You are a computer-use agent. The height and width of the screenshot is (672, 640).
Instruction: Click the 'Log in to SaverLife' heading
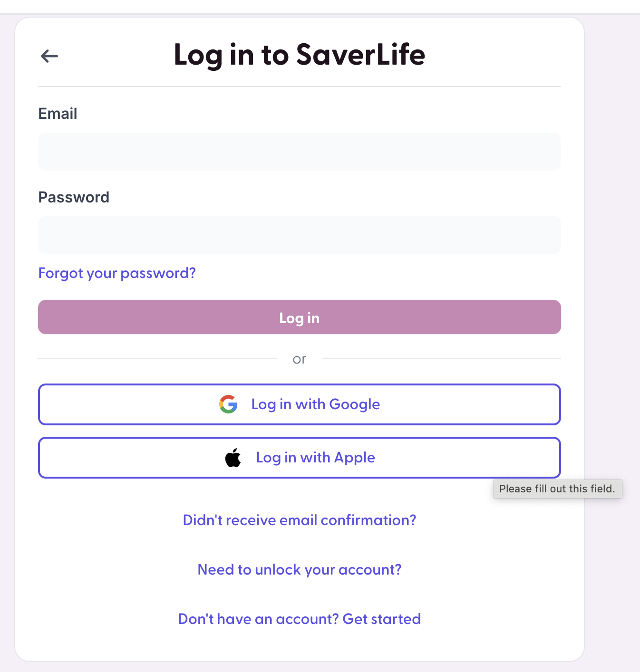(300, 55)
